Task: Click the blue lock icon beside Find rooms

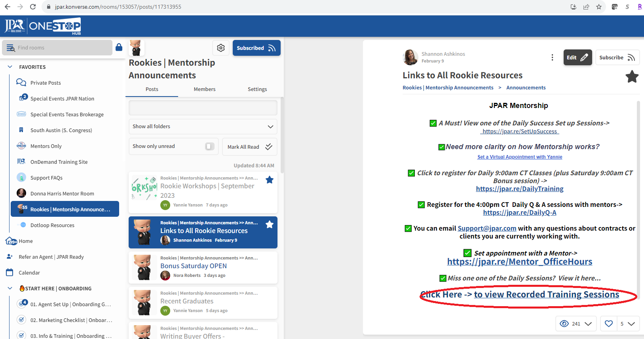Action: pos(119,47)
